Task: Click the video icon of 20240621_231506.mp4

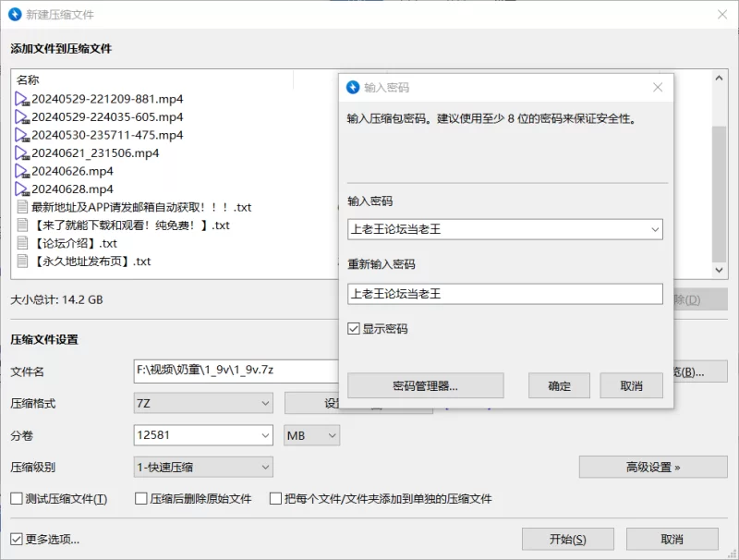Action: coord(22,153)
